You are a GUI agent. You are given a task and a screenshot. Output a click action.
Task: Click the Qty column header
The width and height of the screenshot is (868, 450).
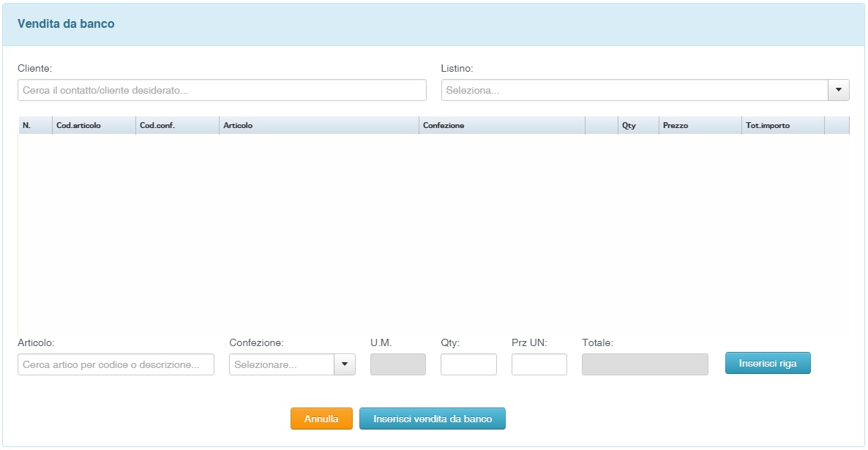(637, 125)
